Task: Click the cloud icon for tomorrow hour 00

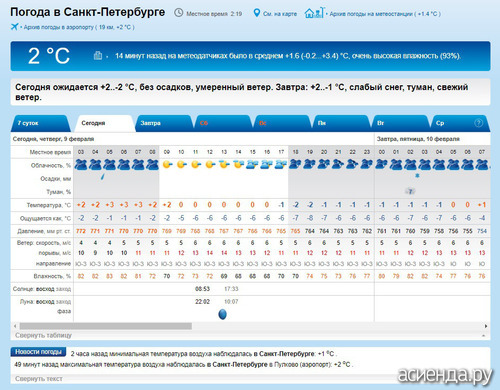Action: 381,164
